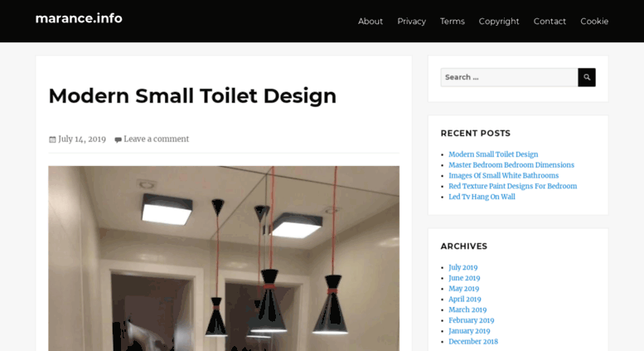Open the marance.info site title
Viewport: 644px width, 351px height.
tap(79, 18)
